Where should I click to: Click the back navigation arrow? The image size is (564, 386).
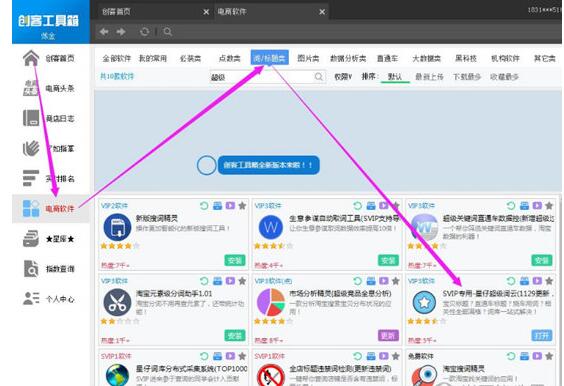pyautogui.click(x=104, y=32)
